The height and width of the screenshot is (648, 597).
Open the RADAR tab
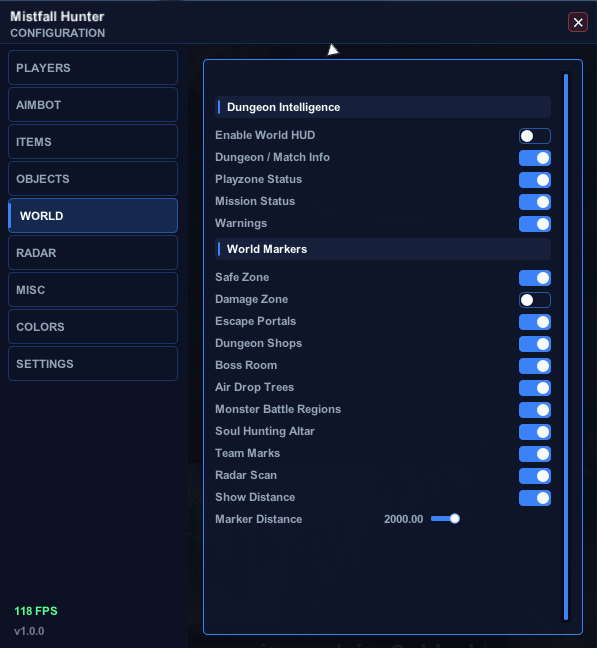[x=93, y=253]
